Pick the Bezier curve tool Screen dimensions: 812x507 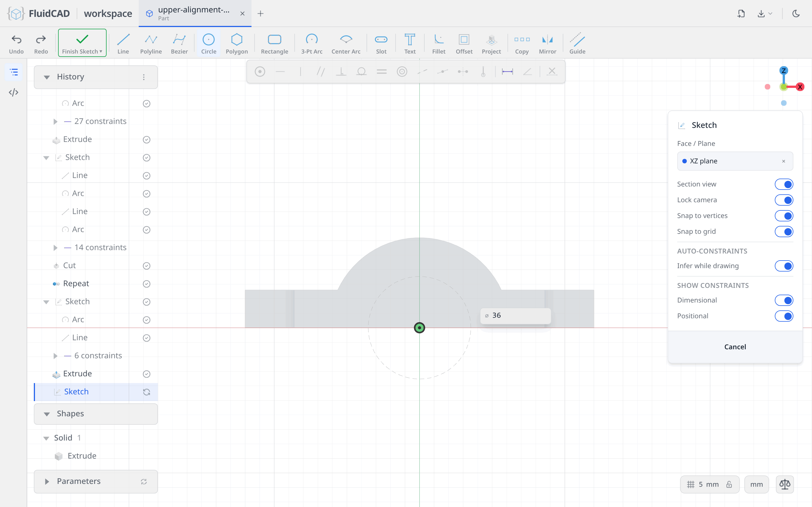click(179, 44)
